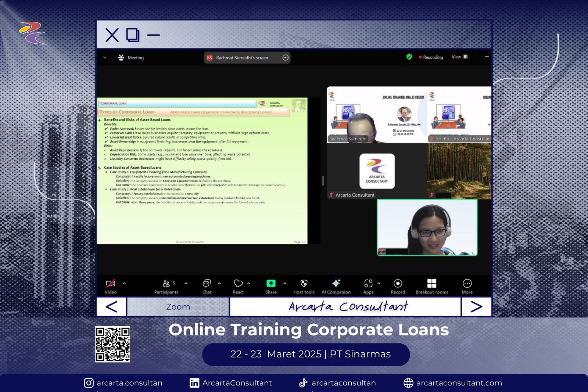The height and width of the screenshot is (392, 588).
Task: Open Host tools shield icon
Action: (304, 284)
